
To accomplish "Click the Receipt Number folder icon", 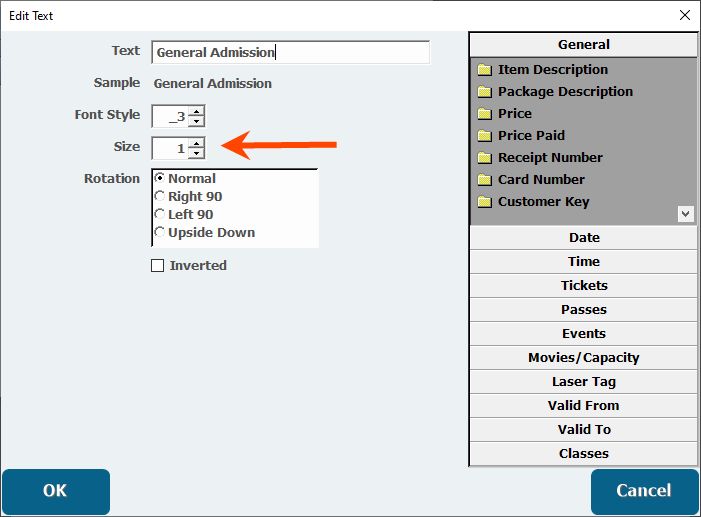I will click(x=485, y=158).
